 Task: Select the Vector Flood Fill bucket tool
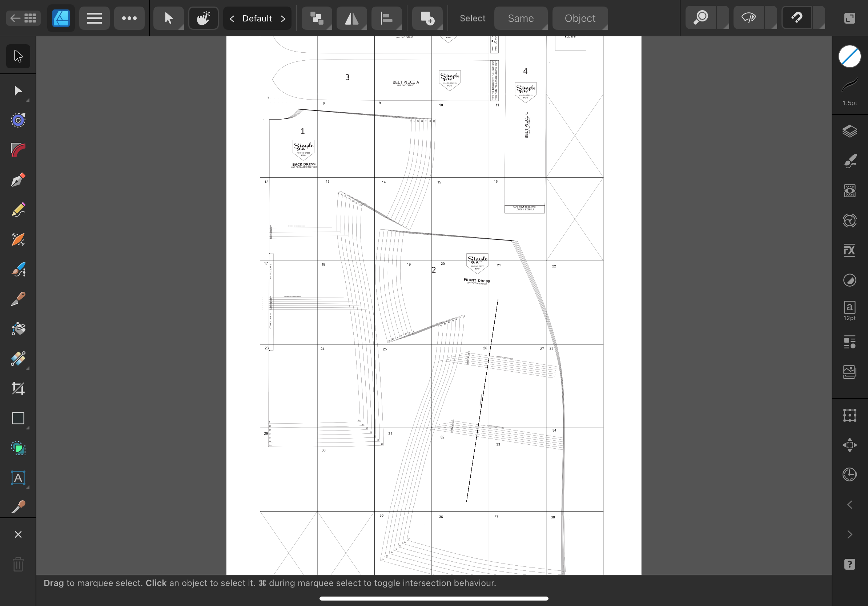click(x=18, y=329)
